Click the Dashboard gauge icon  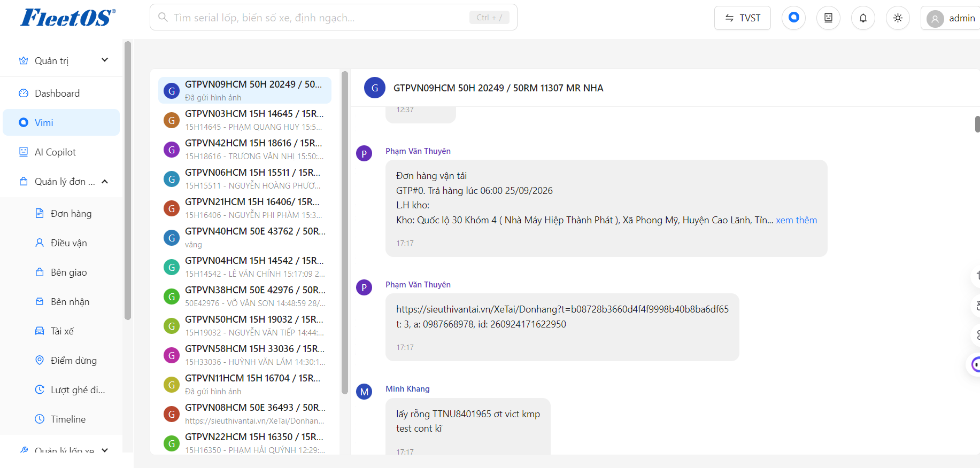tap(24, 93)
